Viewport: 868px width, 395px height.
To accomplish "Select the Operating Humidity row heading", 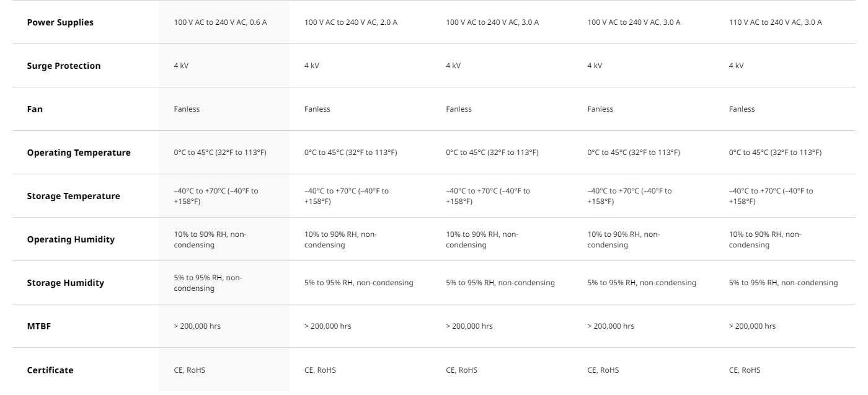I will [71, 239].
